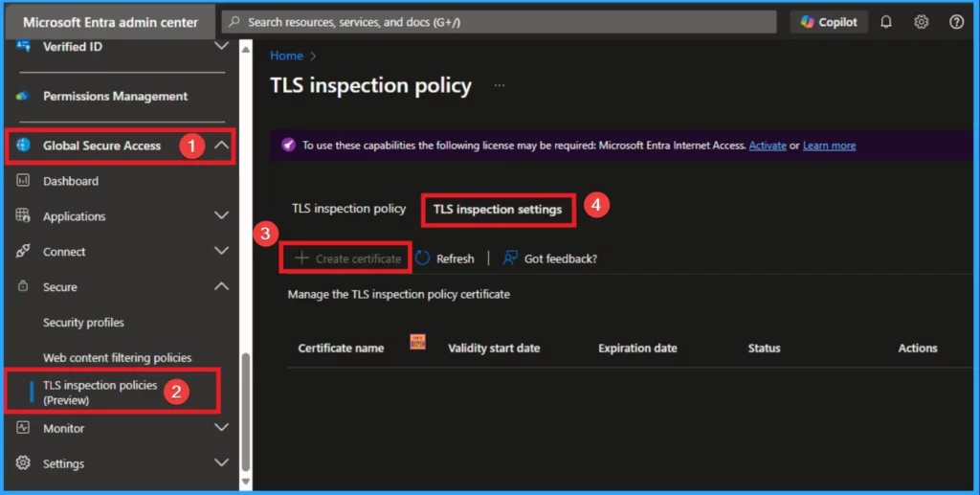This screenshot has height=495, width=980.
Task: Sort by Expiration date column header
Action: (637, 349)
